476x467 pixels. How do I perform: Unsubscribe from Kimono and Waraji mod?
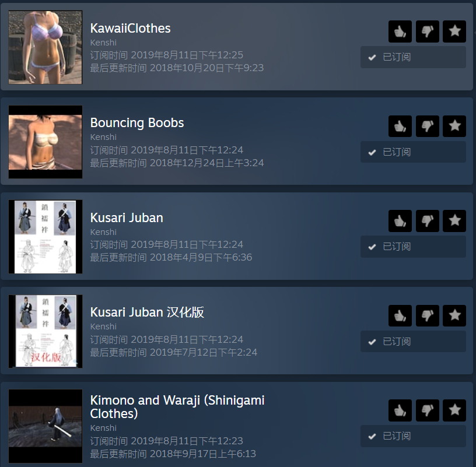click(x=413, y=436)
